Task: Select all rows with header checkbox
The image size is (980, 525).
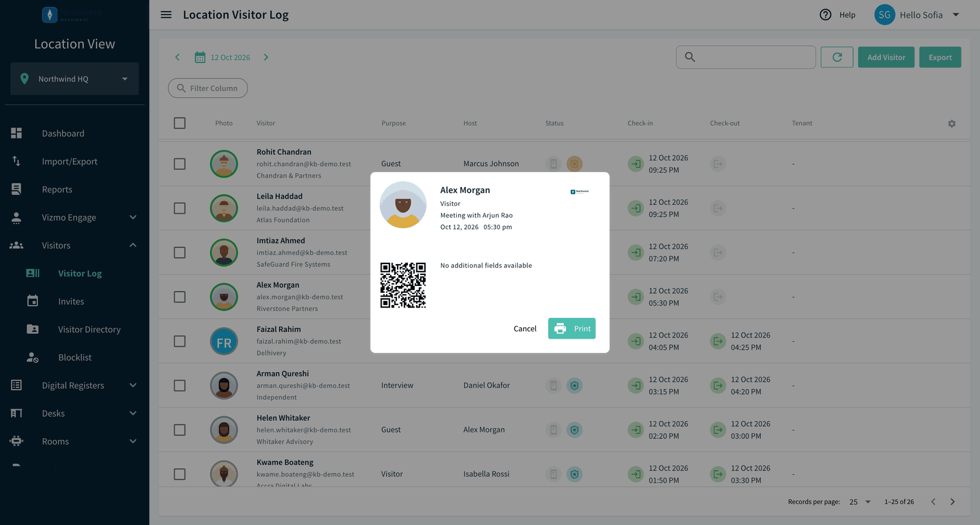Action: (x=179, y=123)
